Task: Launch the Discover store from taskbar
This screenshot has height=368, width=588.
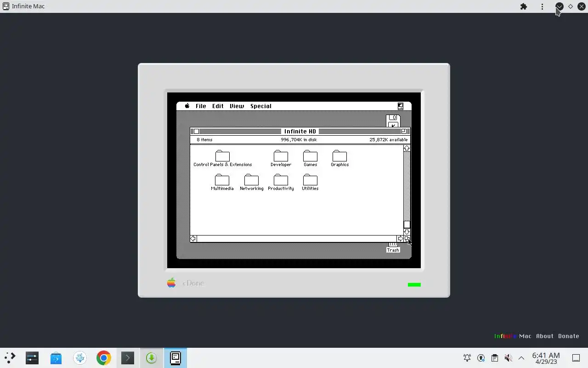Action: point(56,358)
